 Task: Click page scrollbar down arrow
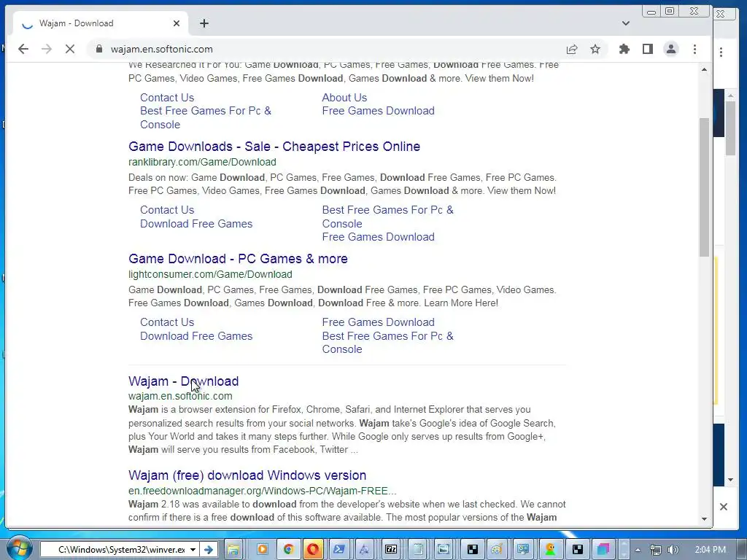click(x=704, y=519)
